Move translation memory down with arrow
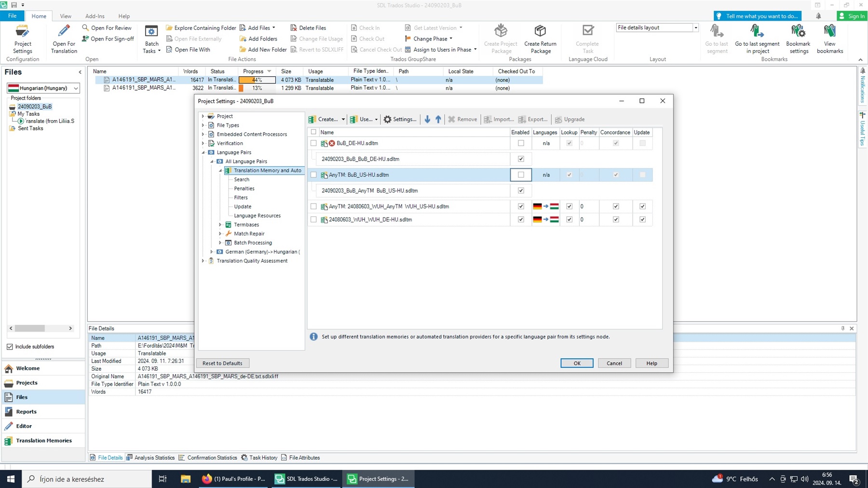 [x=427, y=119]
